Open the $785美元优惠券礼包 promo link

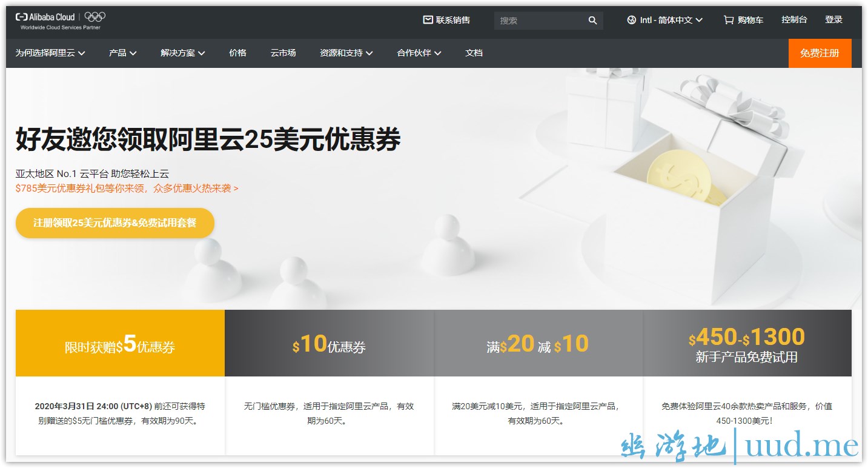point(127,189)
